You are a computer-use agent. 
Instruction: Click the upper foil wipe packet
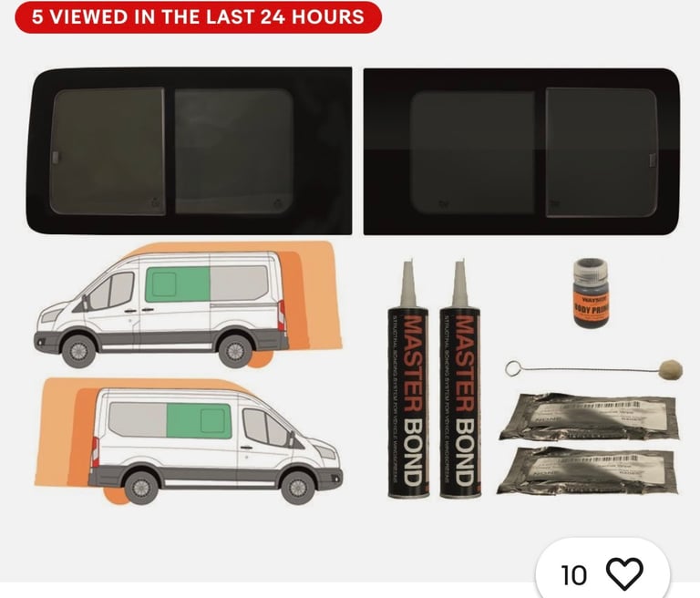coord(590,418)
